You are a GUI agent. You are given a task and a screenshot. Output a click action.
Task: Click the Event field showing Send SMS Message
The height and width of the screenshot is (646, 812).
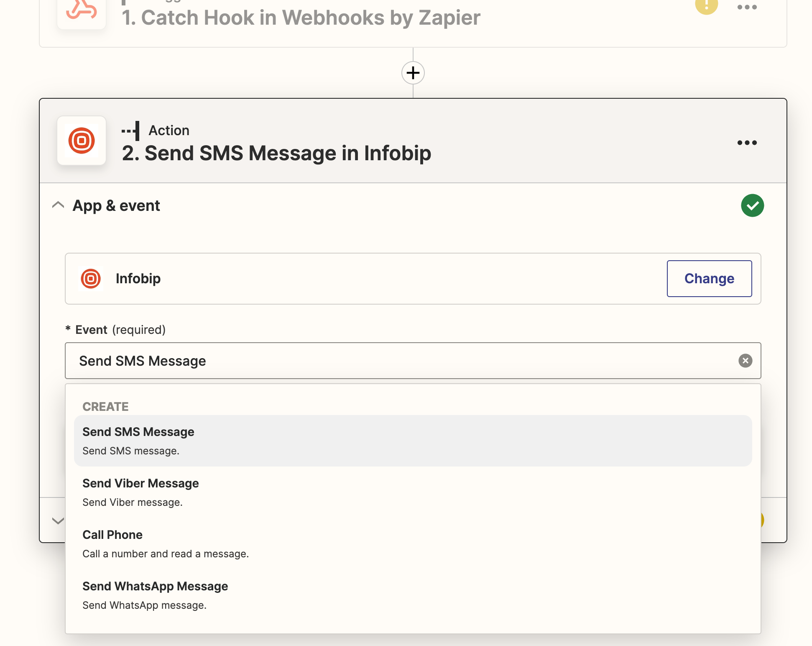click(413, 361)
